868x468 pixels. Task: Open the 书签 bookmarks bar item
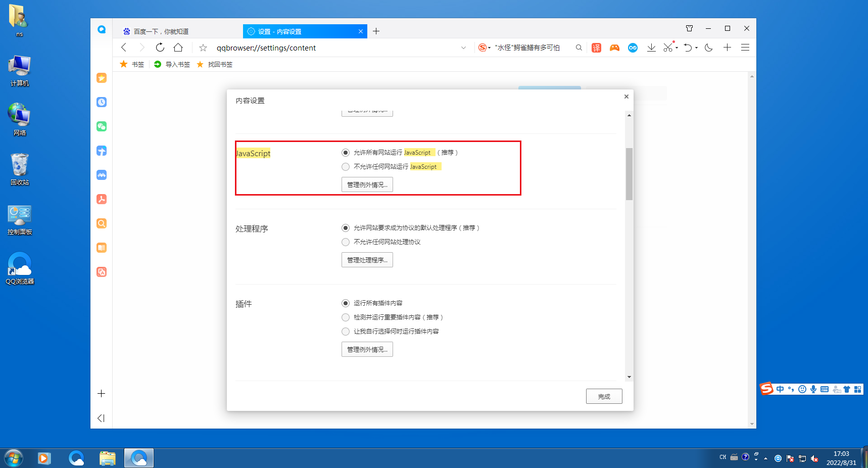[x=132, y=64]
